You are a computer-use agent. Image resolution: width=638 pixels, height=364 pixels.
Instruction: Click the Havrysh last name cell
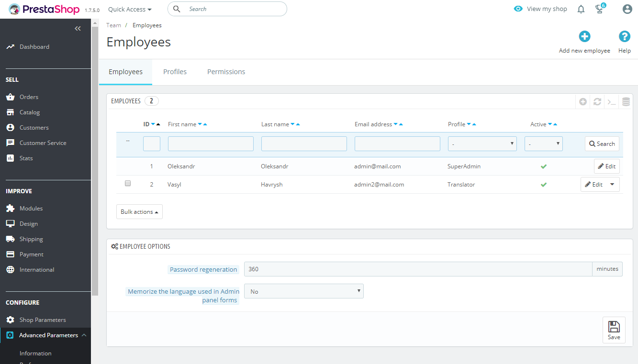point(272,185)
